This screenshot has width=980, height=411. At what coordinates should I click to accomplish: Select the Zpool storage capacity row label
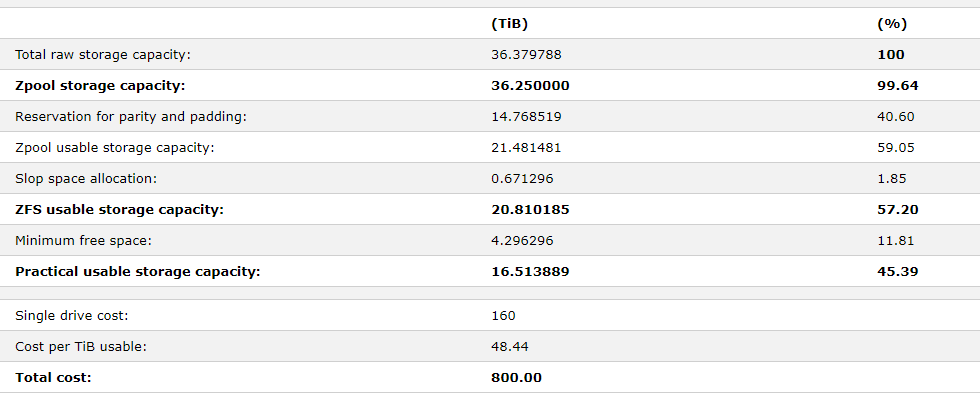(100, 86)
